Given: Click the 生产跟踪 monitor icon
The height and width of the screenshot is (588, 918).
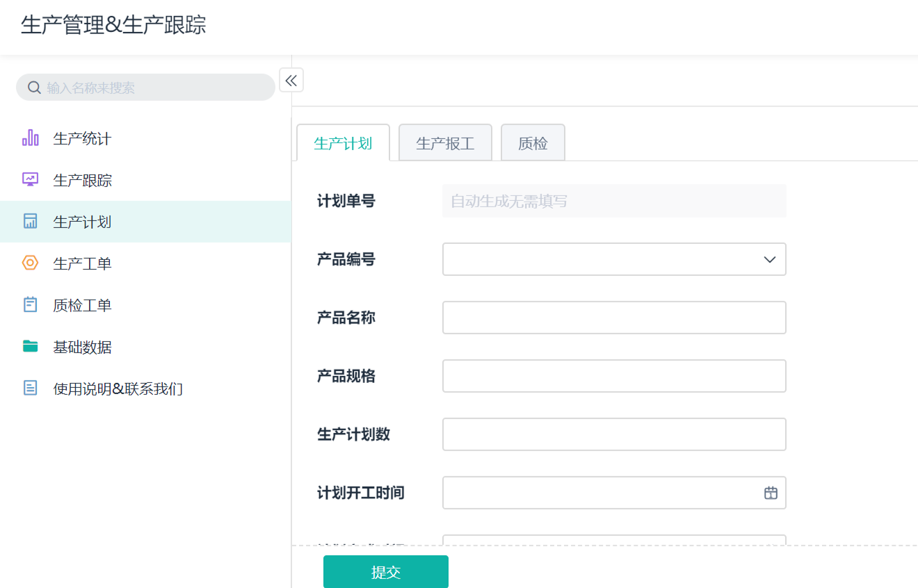Looking at the screenshot, I should (x=30, y=180).
